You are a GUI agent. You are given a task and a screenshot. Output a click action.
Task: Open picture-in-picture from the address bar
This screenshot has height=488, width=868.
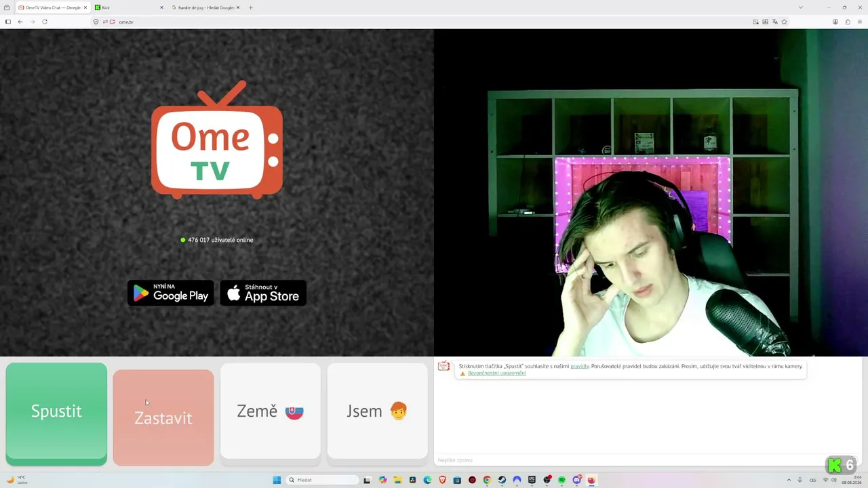tap(755, 22)
